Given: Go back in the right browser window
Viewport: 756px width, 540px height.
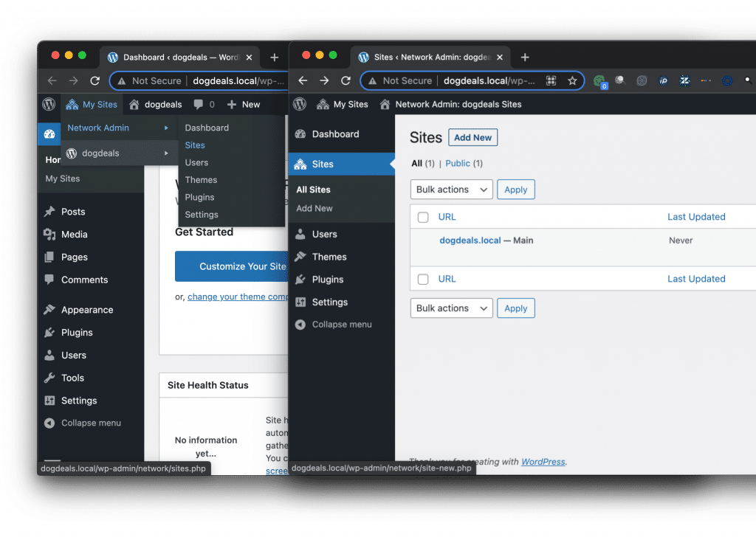Looking at the screenshot, I should [x=303, y=81].
